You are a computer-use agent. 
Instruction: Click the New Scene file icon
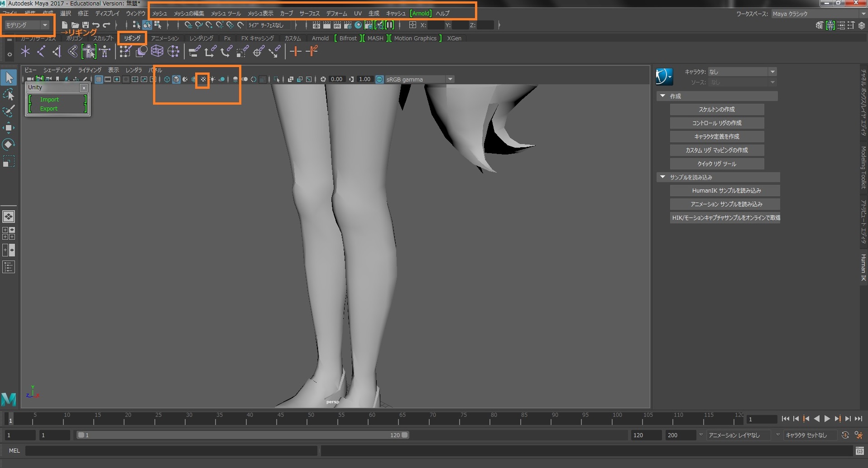point(65,25)
